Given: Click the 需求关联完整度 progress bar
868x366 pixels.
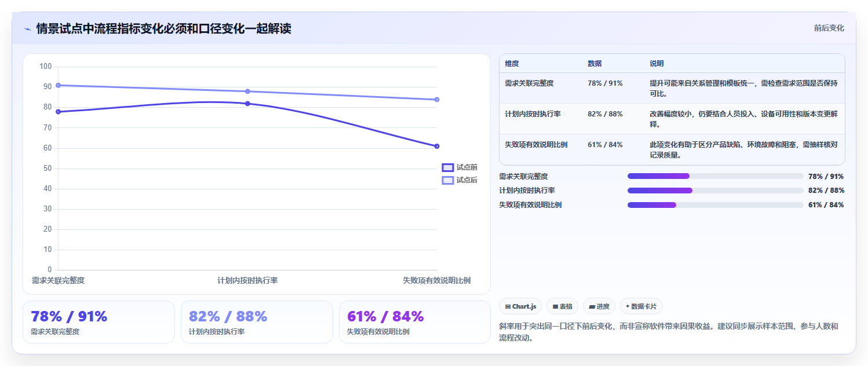Looking at the screenshot, I should [x=715, y=176].
